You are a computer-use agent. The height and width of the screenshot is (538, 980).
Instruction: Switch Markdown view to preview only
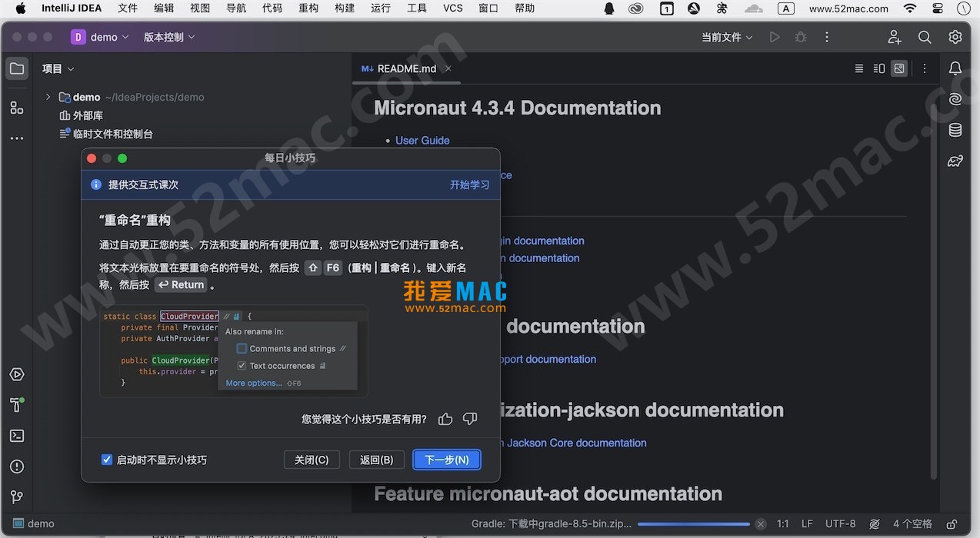point(899,68)
